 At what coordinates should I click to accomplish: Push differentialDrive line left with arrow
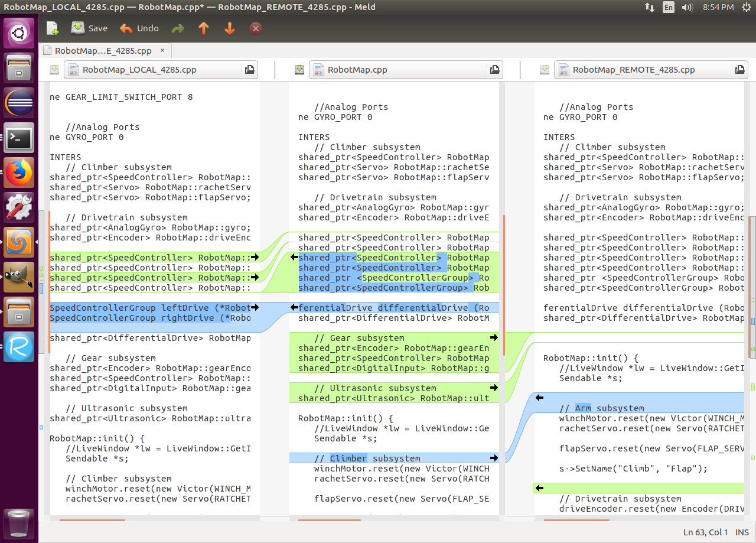click(x=294, y=308)
